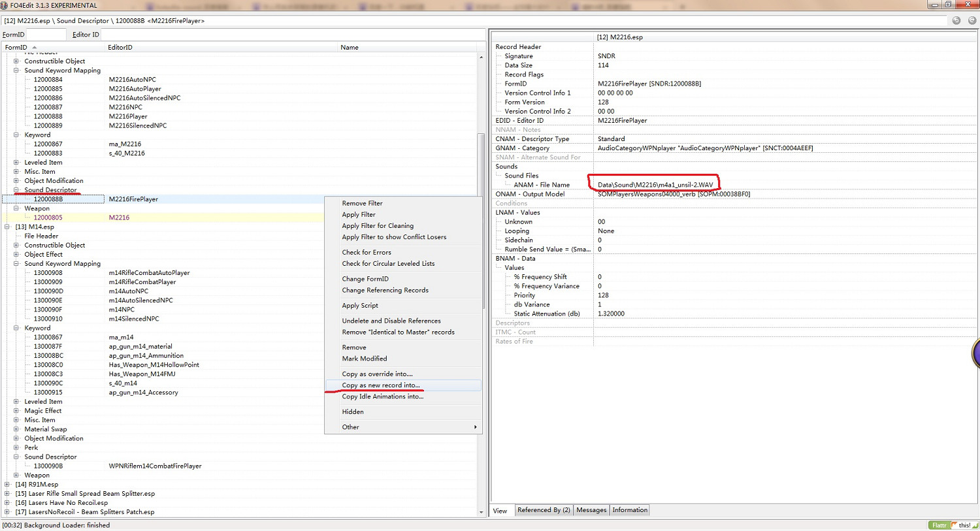Click FormID column header sort arrow
The image size is (980, 531).
[35, 48]
